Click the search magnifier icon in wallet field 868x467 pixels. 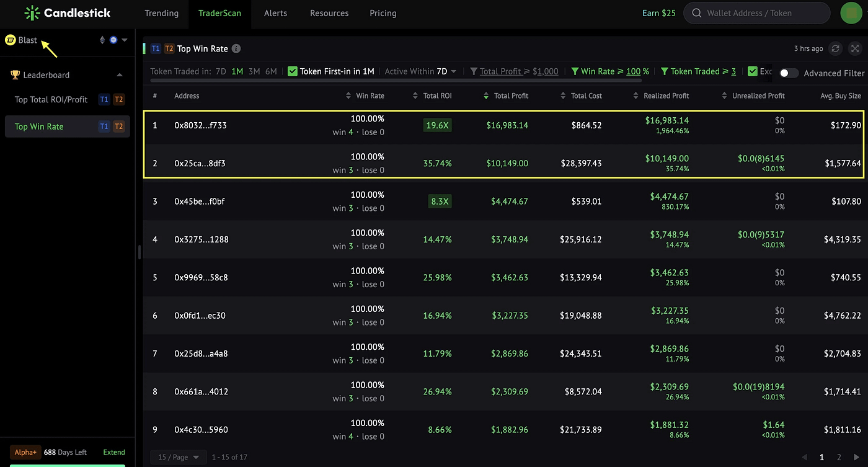click(x=696, y=13)
